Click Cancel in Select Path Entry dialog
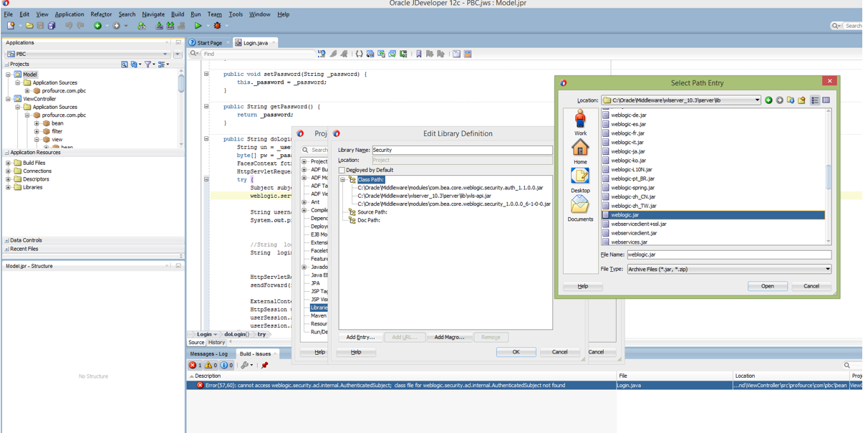Image resolution: width=868 pixels, height=433 pixels. pos(811,286)
